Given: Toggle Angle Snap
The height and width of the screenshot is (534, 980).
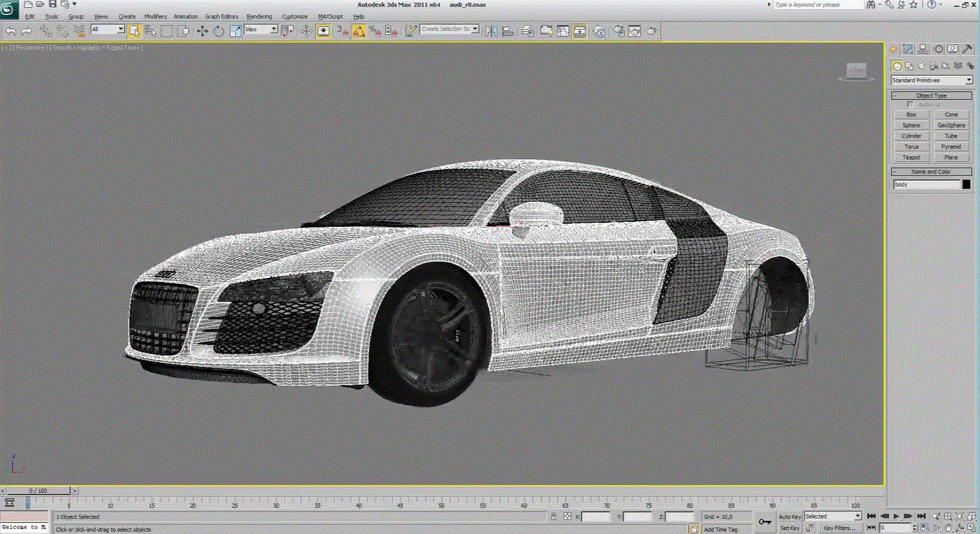Looking at the screenshot, I should point(359,31).
